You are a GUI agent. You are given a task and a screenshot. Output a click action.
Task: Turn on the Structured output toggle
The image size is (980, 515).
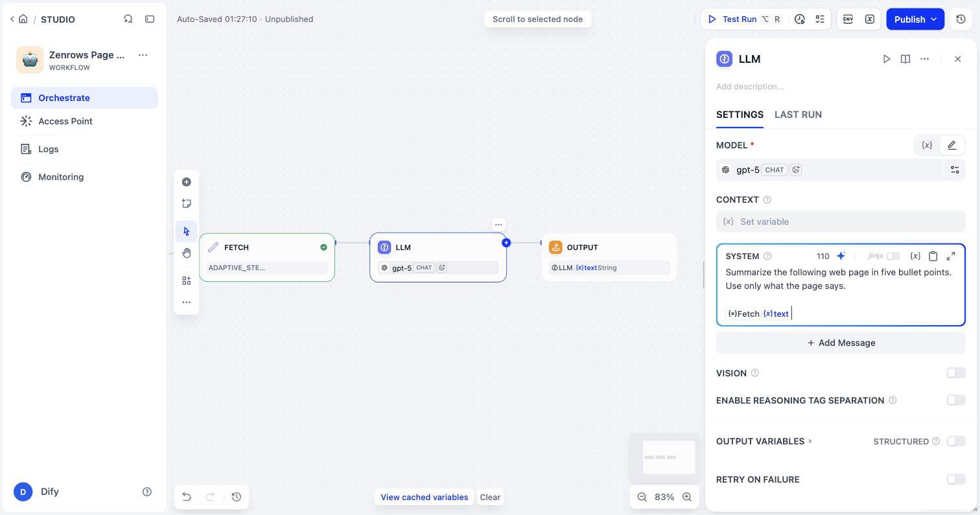coord(956,441)
